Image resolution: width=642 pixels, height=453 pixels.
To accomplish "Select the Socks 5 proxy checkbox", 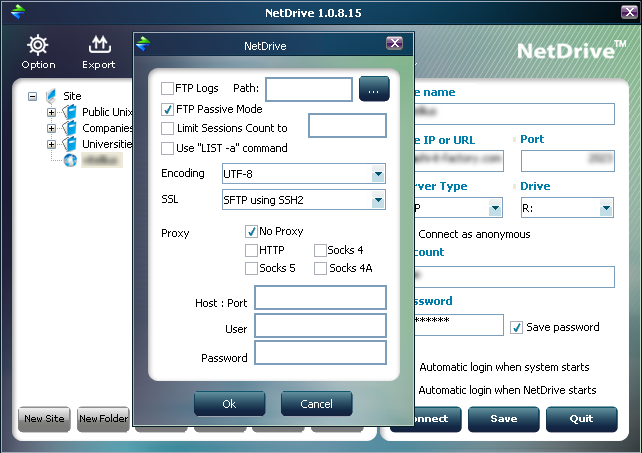I will [x=251, y=268].
